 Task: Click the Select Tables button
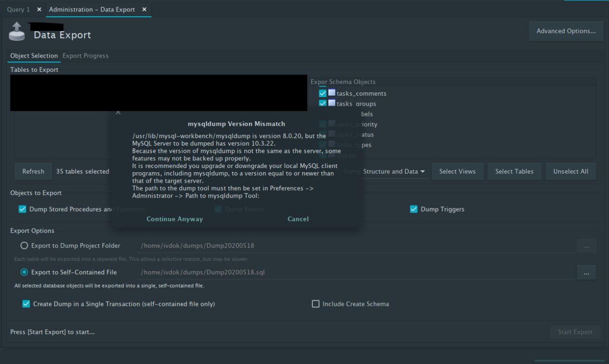[x=514, y=171]
